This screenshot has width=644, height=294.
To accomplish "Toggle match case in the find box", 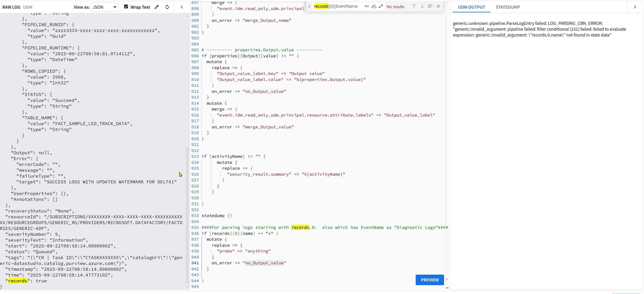I will (x=366, y=6).
